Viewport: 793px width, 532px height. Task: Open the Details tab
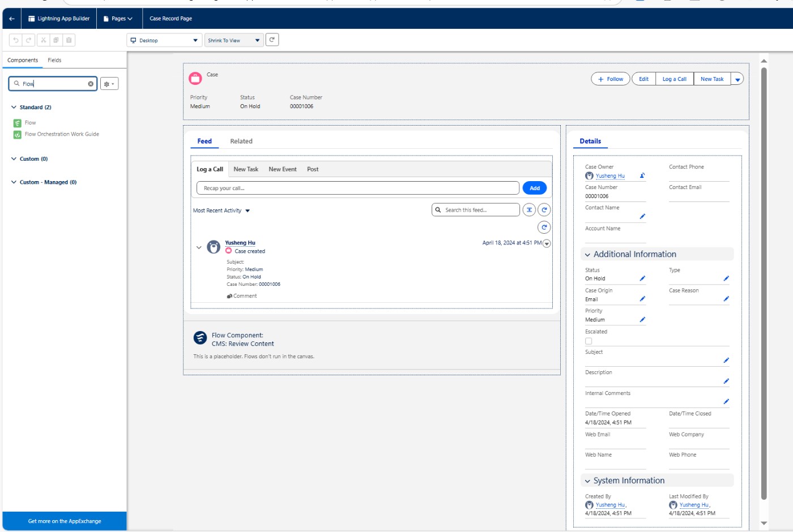590,141
